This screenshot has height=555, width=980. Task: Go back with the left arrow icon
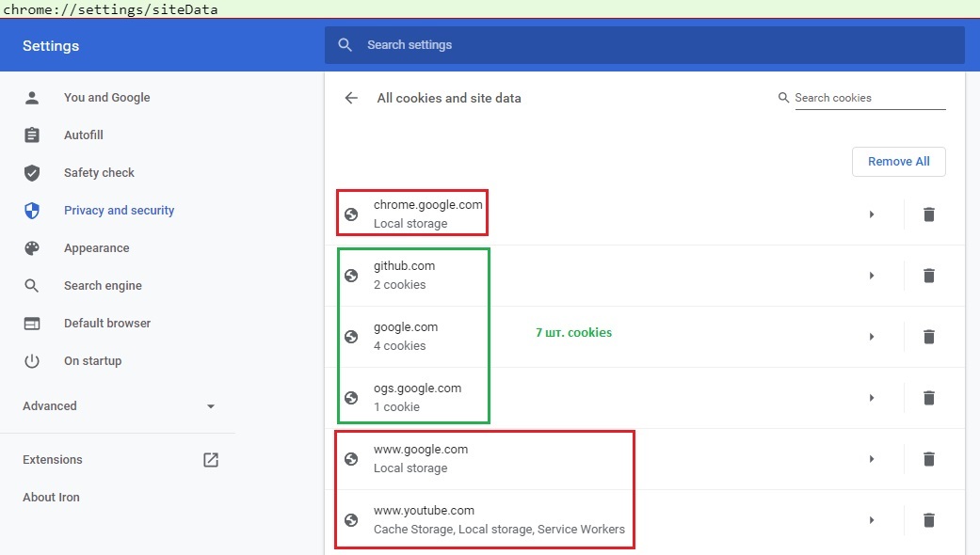[x=351, y=98]
